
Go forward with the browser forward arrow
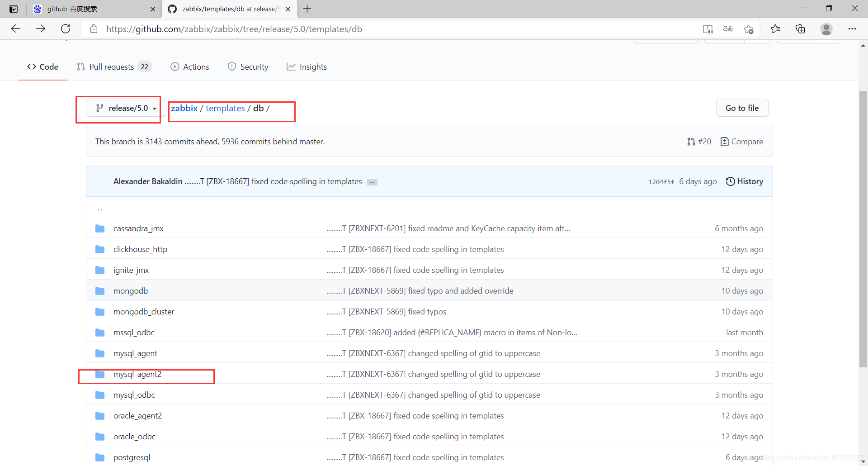(41, 29)
